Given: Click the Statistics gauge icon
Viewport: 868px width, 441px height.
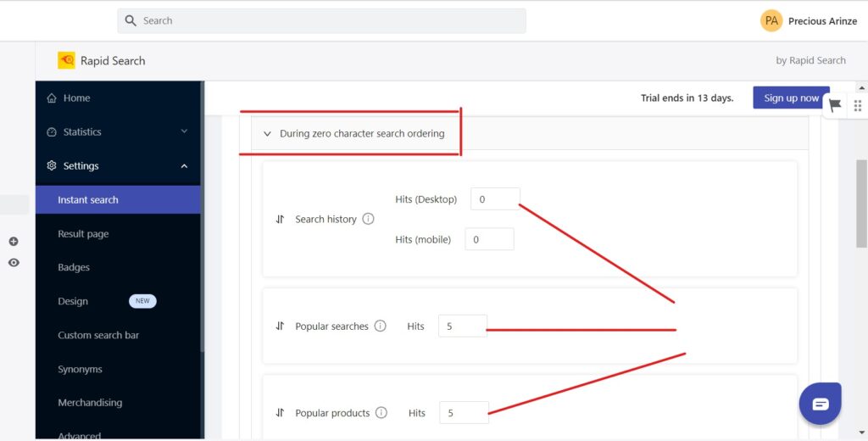Looking at the screenshot, I should (52, 131).
